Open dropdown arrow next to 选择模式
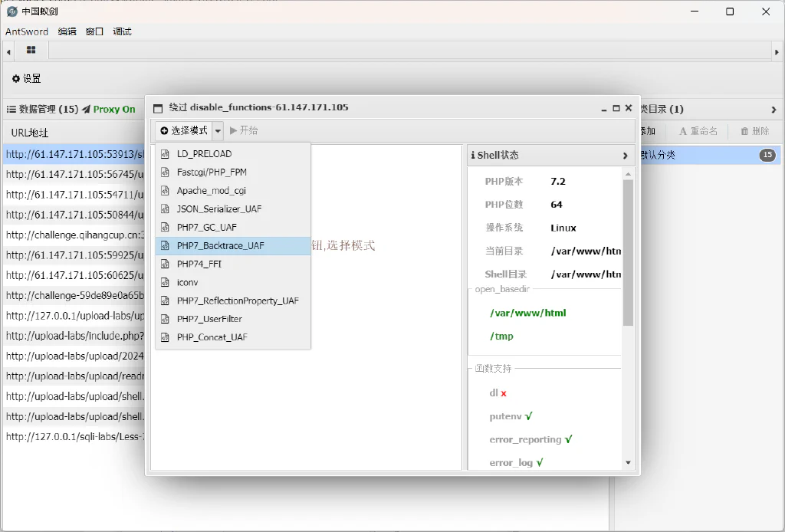785x532 pixels. tap(218, 130)
